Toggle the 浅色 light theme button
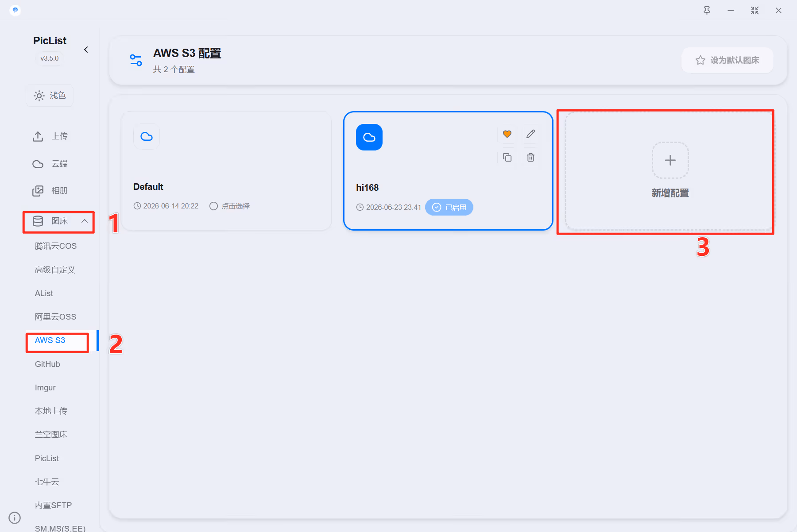 [50, 96]
